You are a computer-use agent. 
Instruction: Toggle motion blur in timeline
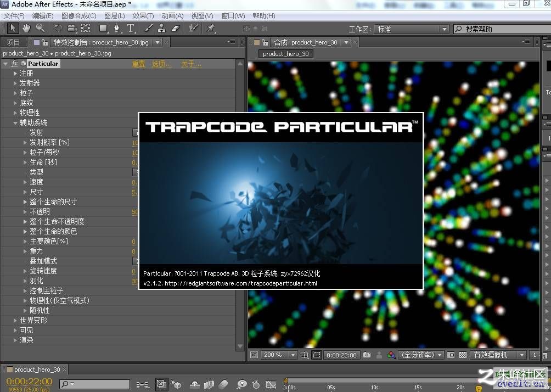click(x=223, y=385)
